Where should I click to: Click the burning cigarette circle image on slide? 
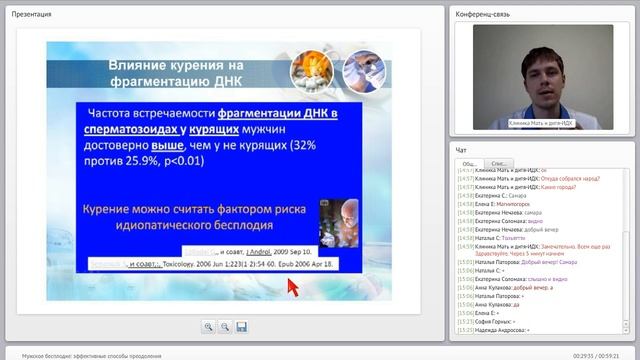point(312,72)
